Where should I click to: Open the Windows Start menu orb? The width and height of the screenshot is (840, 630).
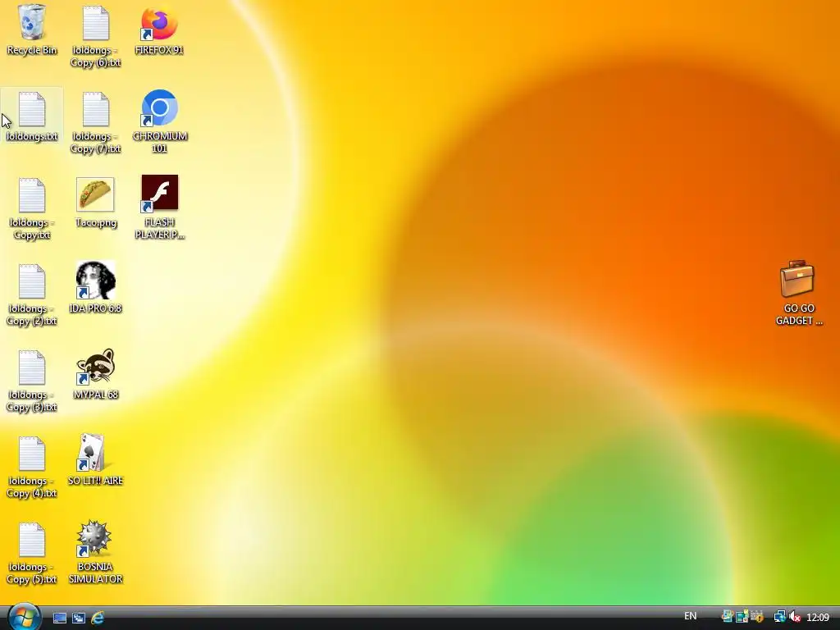pyautogui.click(x=24, y=617)
